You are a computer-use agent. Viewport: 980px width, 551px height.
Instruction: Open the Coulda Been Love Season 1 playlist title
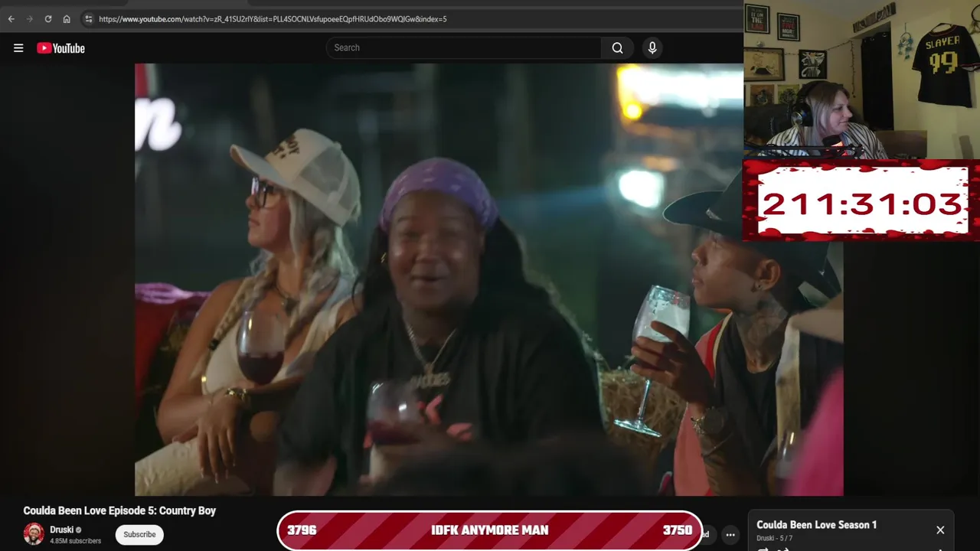(816, 525)
